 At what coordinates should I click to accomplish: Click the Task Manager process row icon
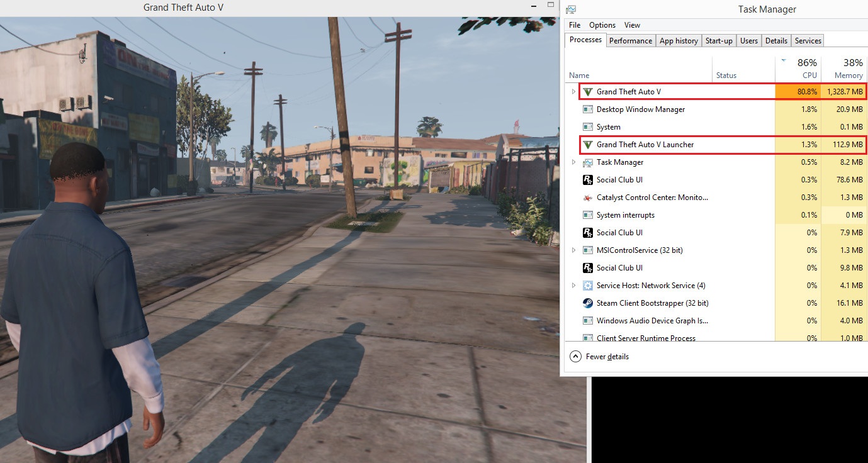click(x=588, y=162)
